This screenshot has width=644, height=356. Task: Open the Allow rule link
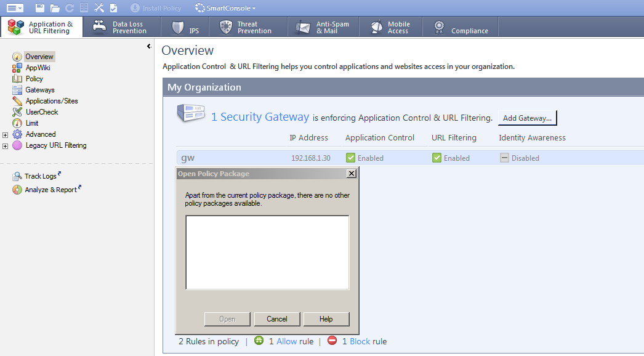coord(287,342)
